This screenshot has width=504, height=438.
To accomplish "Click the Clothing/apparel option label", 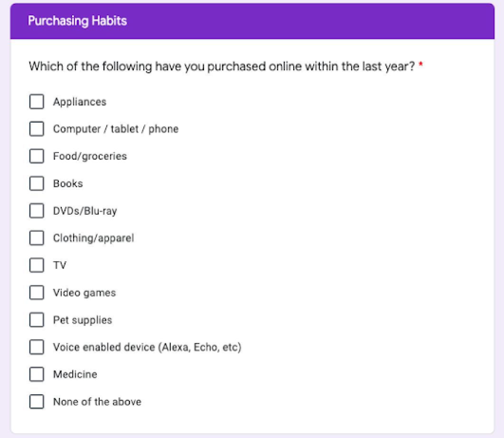I will [93, 238].
